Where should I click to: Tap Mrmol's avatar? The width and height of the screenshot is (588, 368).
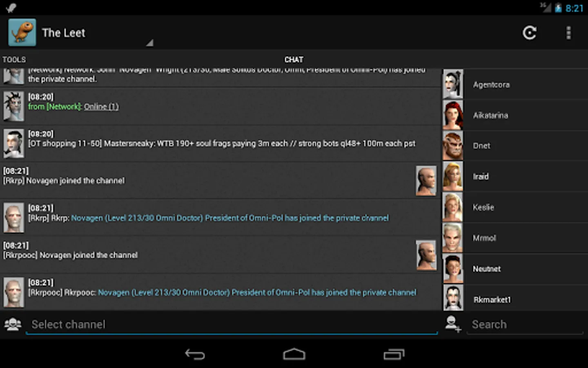(453, 238)
